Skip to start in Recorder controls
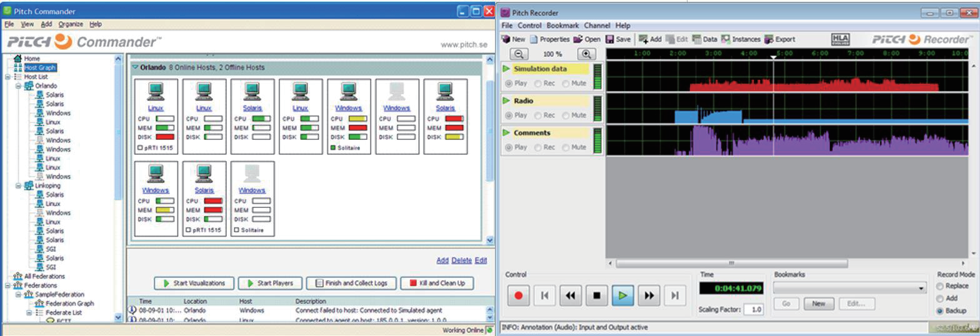 [x=544, y=295]
